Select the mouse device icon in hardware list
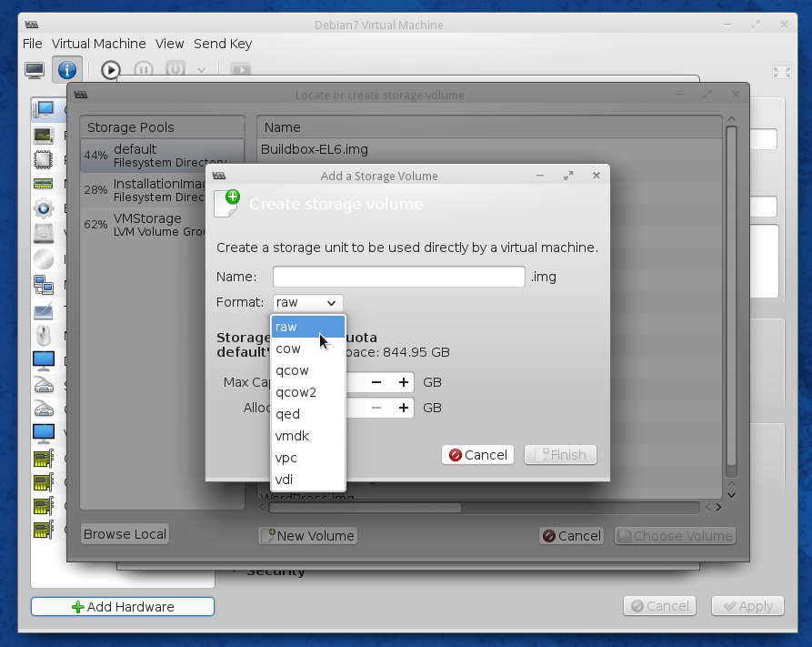 (x=44, y=335)
